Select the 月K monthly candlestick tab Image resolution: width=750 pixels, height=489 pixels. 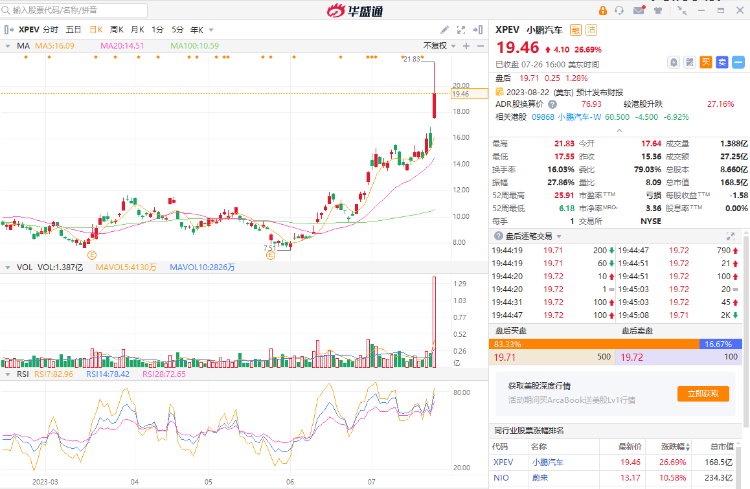(x=138, y=30)
